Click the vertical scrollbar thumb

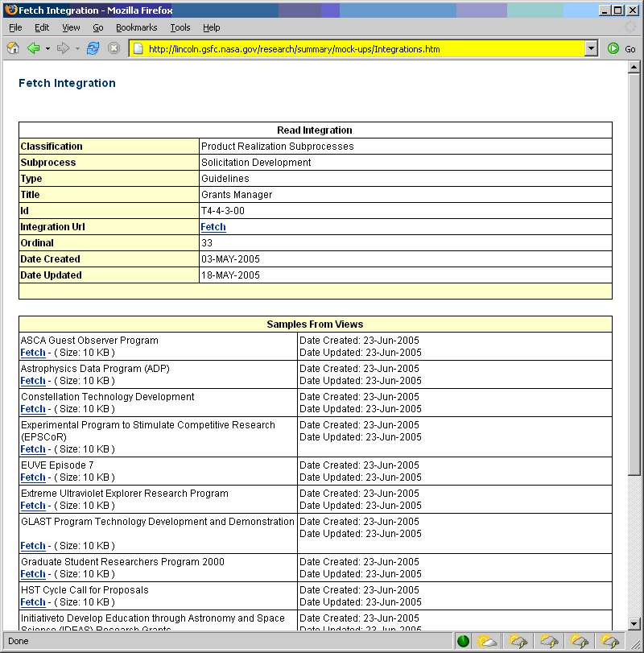[634, 274]
